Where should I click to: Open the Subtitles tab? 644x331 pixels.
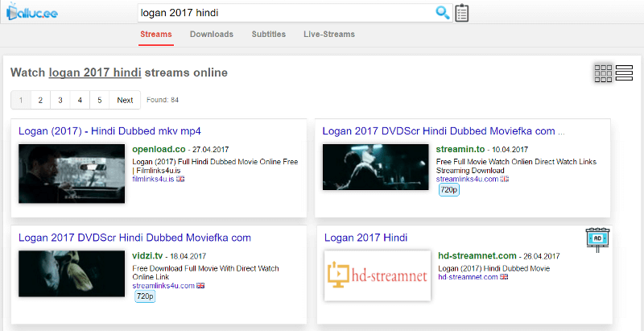[x=269, y=35]
